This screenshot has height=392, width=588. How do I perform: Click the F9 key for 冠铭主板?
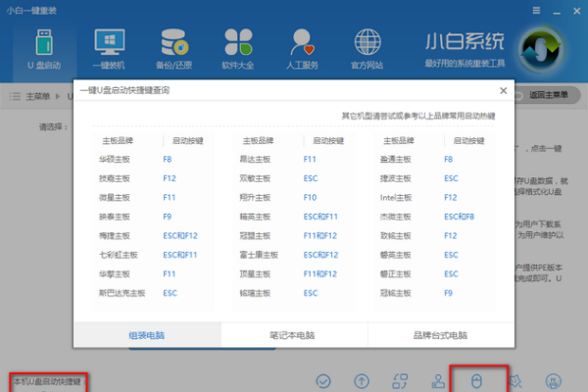448,293
